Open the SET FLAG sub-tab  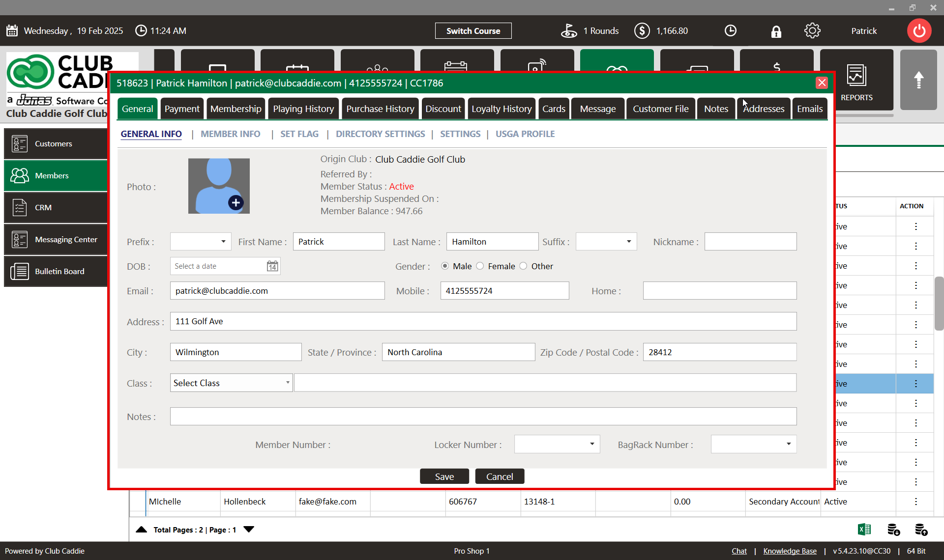(299, 134)
